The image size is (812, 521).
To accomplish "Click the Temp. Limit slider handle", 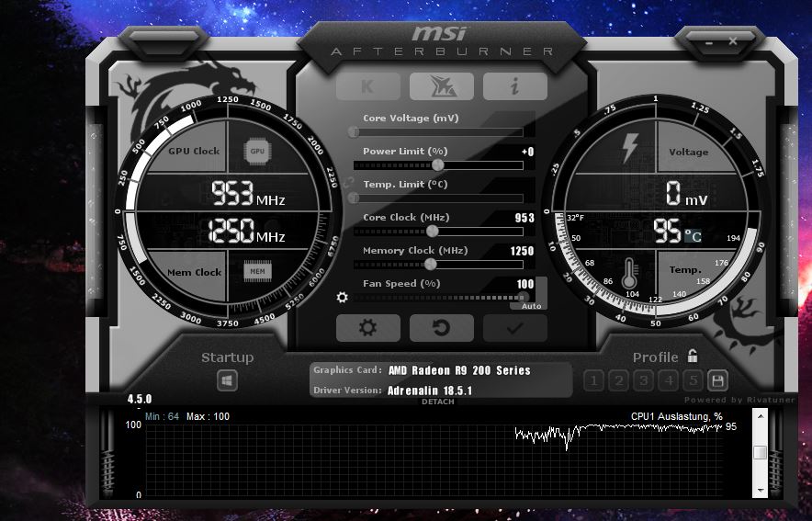I will (x=354, y=198).
